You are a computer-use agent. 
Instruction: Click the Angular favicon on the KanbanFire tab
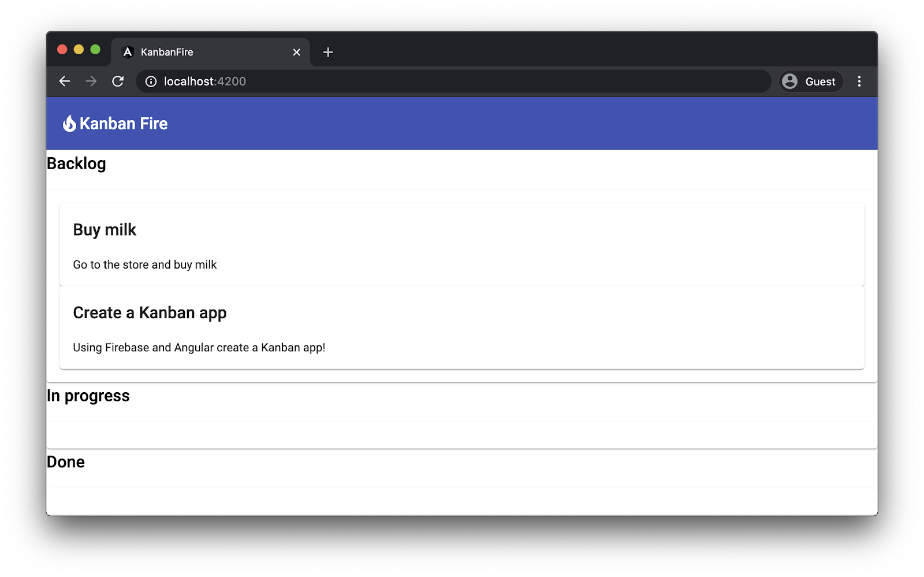pos(126,52)
